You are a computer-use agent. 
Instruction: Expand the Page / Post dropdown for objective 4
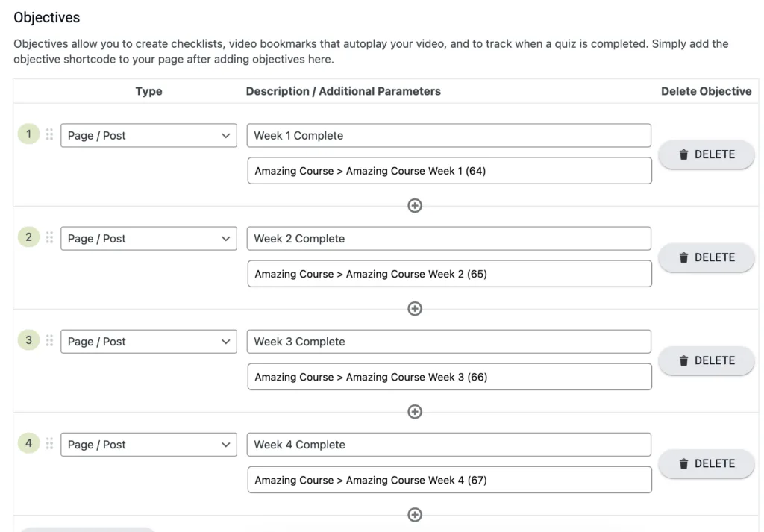point(148,444)
